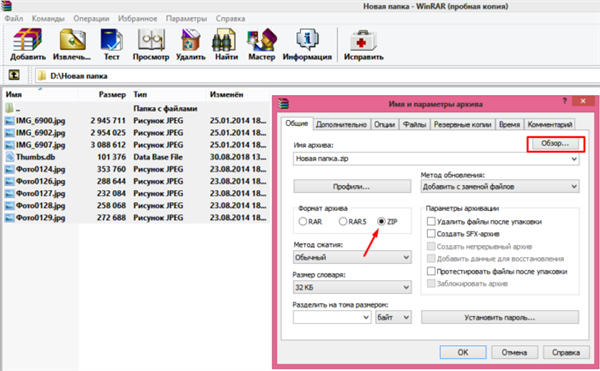Open the Размер словаря dropdown

tap(406, 287)
